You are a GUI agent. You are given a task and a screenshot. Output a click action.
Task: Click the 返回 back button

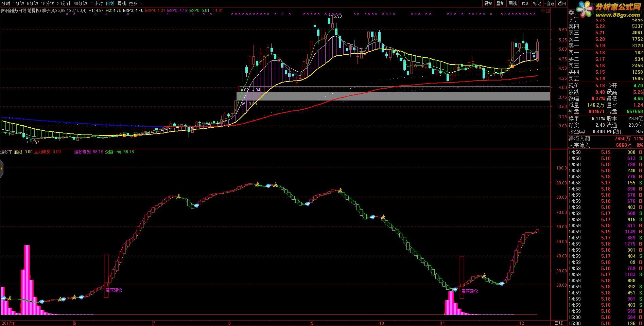pyautogui.click(x=562, y=3)
